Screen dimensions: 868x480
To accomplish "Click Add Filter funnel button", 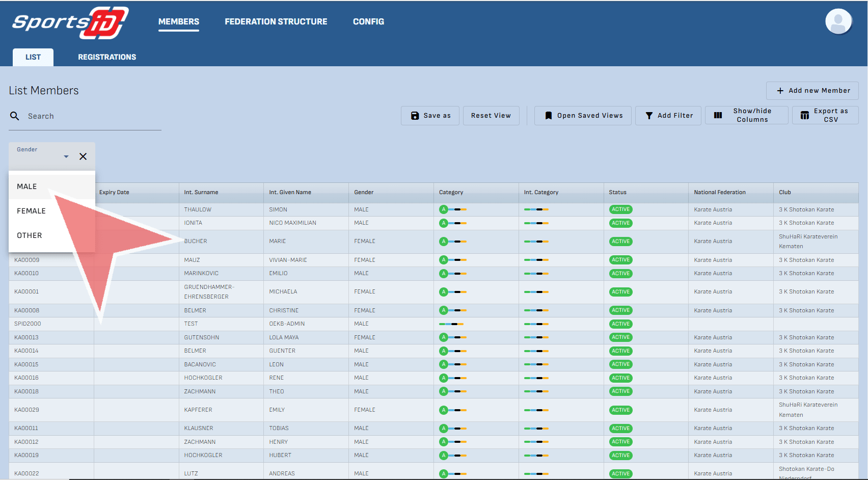I will click(668, 116).
